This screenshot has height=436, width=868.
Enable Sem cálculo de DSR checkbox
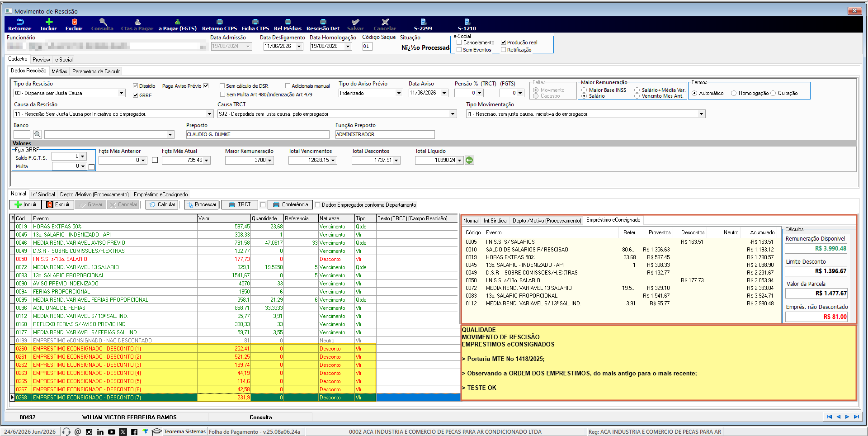pyautogui.click(x=222, y=86)
